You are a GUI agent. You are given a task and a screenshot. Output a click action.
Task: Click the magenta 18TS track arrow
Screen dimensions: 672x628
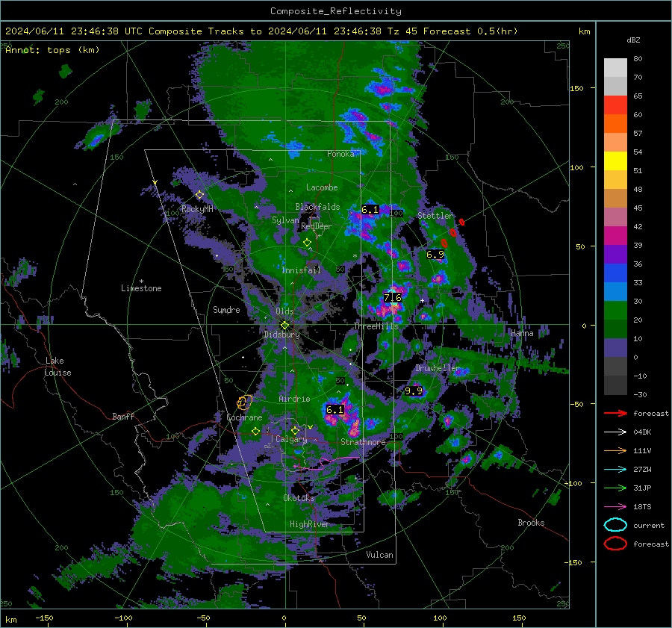tap(615, 507)
